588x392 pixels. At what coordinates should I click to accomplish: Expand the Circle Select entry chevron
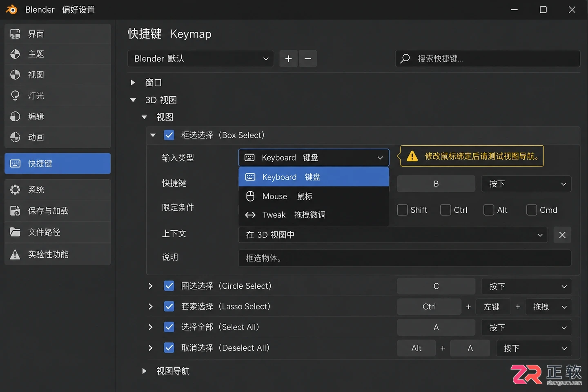(151, 286)
